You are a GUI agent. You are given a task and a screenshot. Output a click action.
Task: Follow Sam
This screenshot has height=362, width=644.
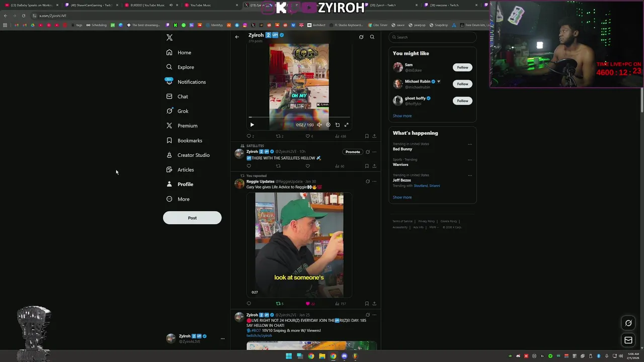[462, 67]
